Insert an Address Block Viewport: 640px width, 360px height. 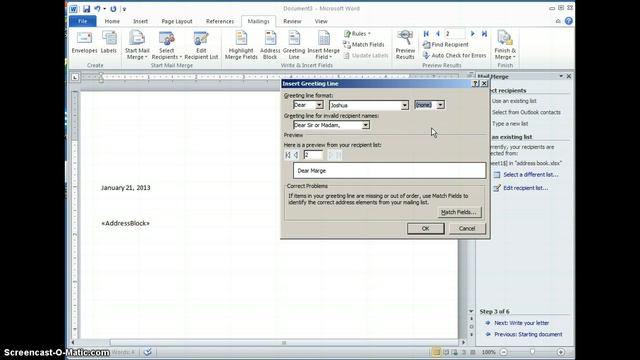coord(270,45)
